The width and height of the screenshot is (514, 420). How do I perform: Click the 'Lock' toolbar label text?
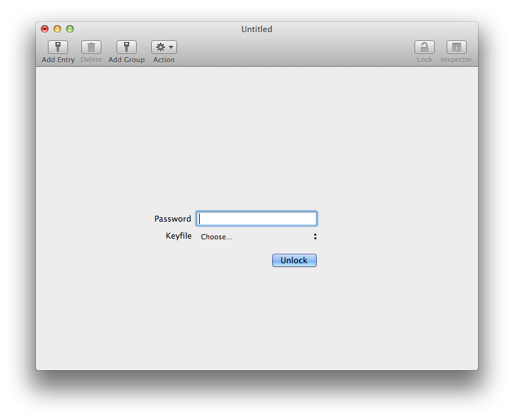425,60
